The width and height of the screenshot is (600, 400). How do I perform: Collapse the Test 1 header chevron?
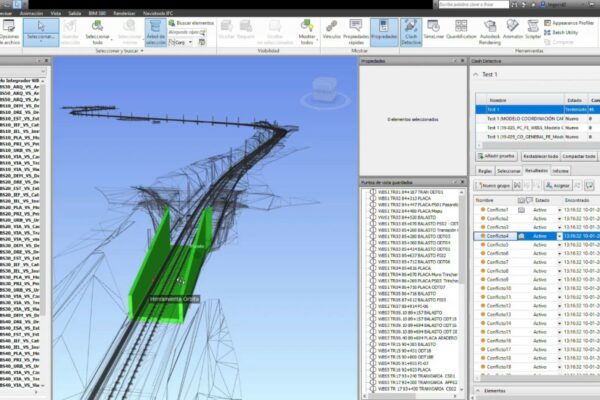[474, 74]
